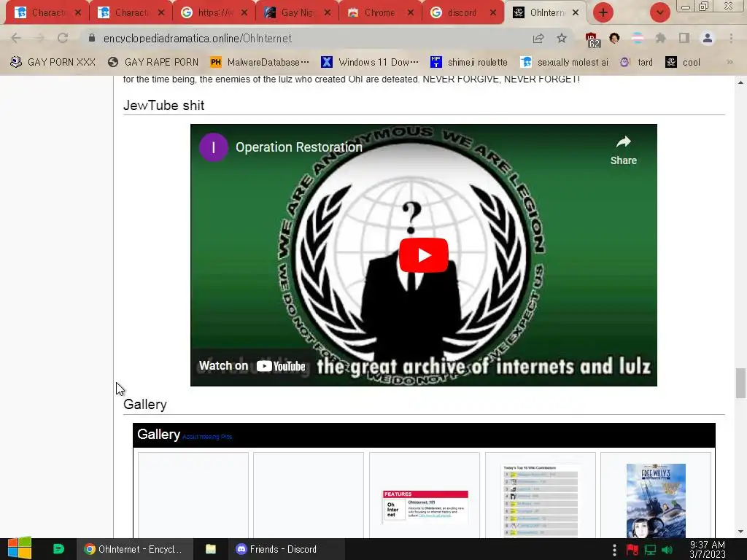Open the MalwareDatabase bookmark
Screen dimensions: 747x560
click(x=260, y=62)
